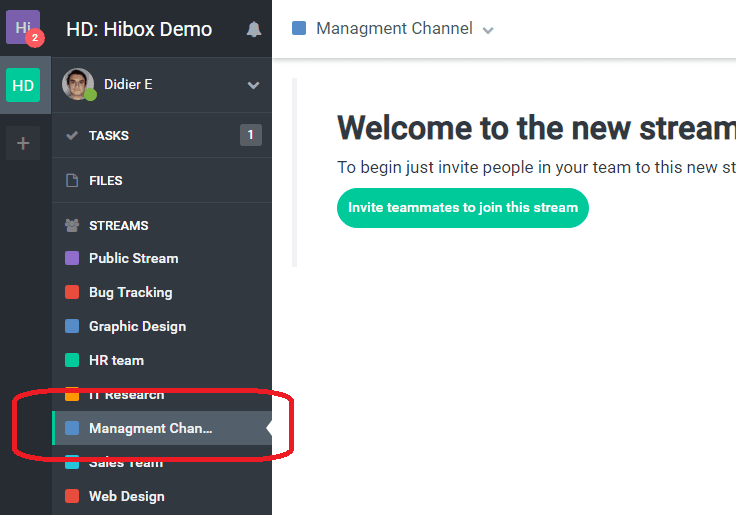Click the blue square in channel header
This screenshot has width=736, height=515.
(299, 28)
